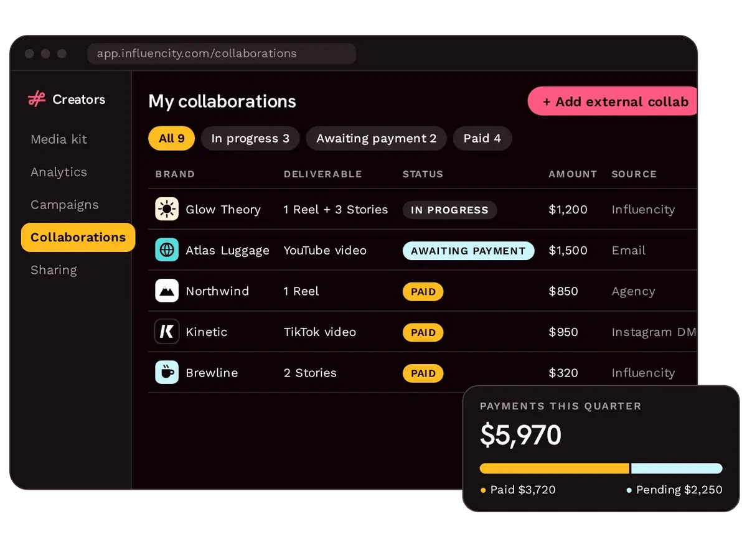This screenshot has height=560, width=747.
Task: Click the SOURCE column header
Action: [x=634, y=174]
